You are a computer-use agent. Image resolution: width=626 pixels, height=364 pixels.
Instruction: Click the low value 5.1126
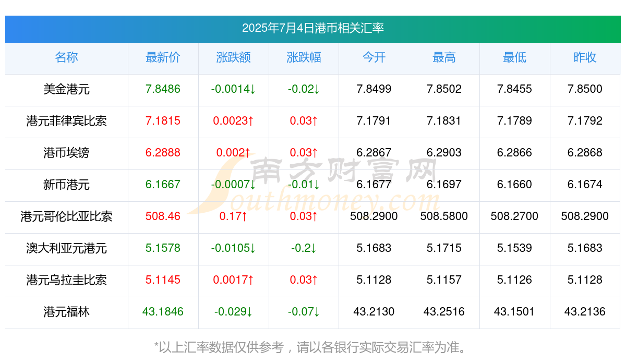pyautogui.click(x=514, y=280)
